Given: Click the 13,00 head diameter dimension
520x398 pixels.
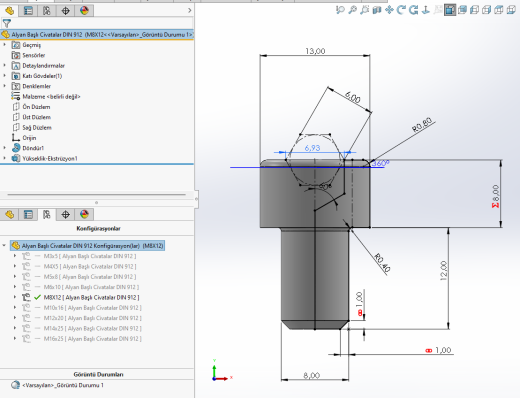Looking at the screenshot, I should [315, 51].
